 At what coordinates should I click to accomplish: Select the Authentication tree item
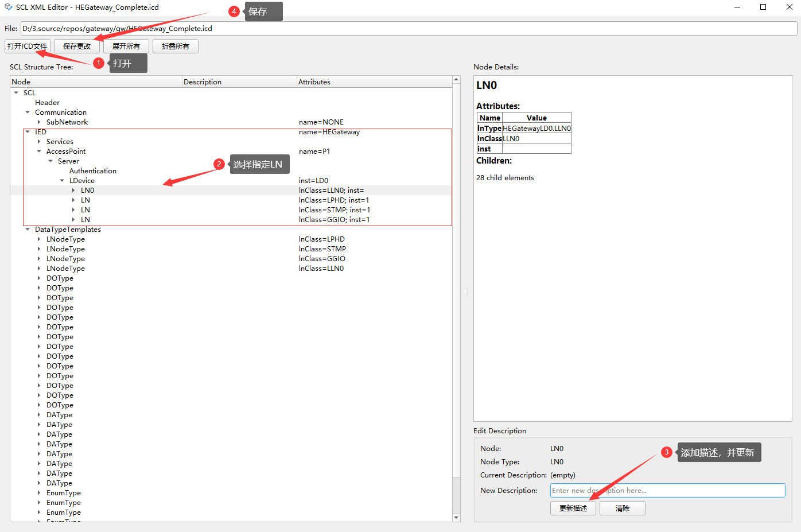coord(92,171)
